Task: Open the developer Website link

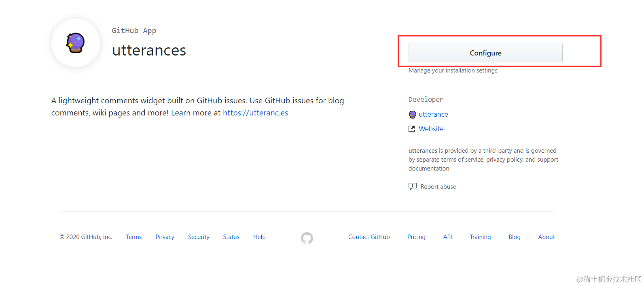Action: (431, 129)
